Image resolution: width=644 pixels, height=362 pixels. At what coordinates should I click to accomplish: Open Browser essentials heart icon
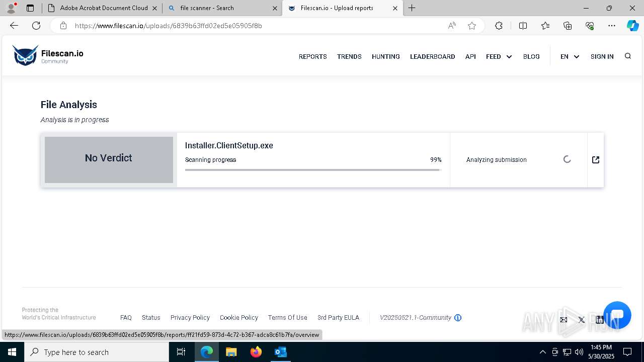point(590,26)
